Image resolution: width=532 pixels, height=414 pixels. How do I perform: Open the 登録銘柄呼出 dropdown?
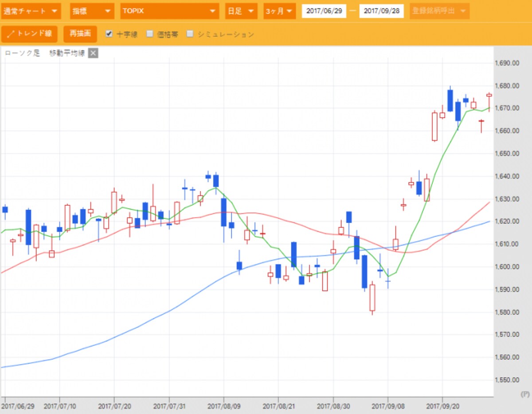click(x=440, y=11)
